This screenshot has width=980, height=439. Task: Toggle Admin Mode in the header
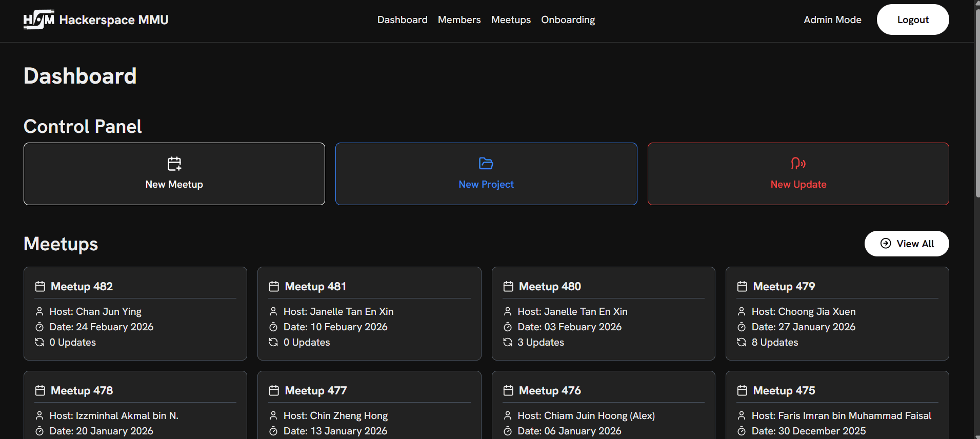tap(832, 19)
